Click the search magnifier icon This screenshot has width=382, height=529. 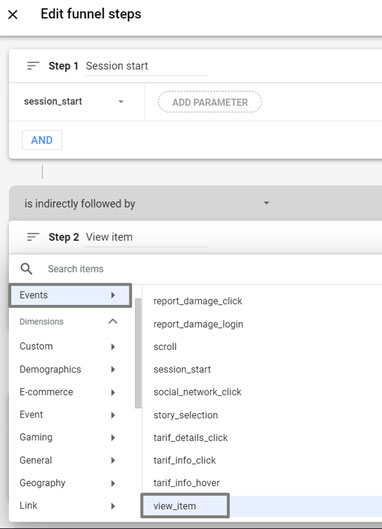pyautogui.click(x=26, y=269)
